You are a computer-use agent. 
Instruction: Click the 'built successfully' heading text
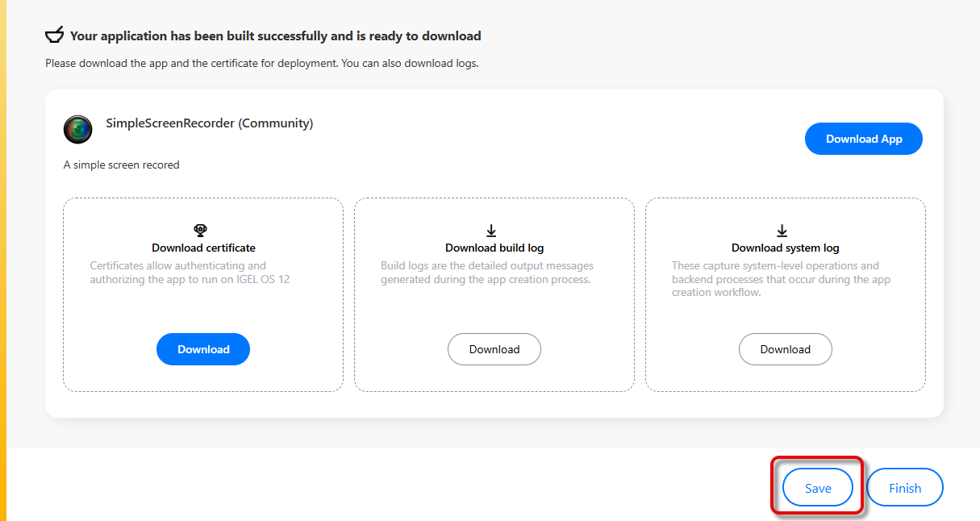(x=275, y=36)
